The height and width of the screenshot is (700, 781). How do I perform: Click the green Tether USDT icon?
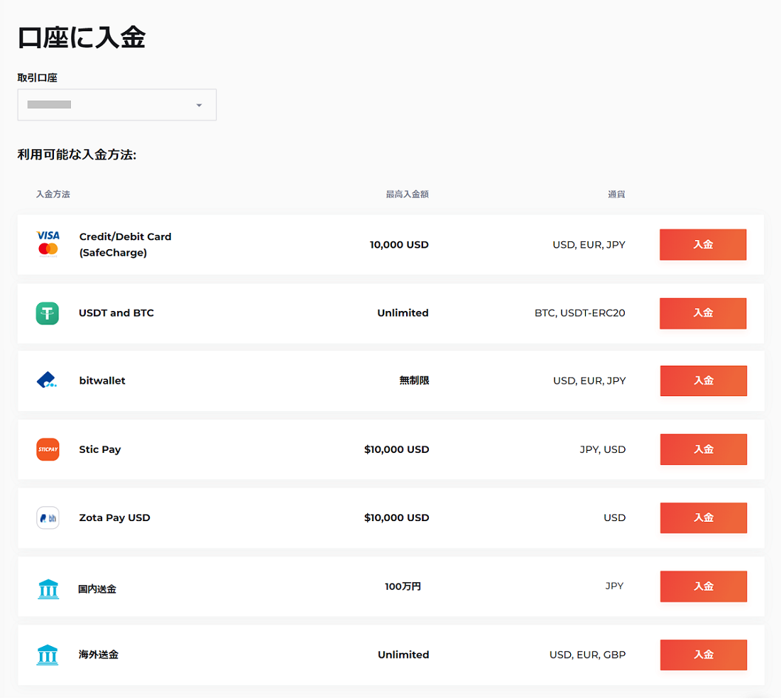tap(48, 313)
